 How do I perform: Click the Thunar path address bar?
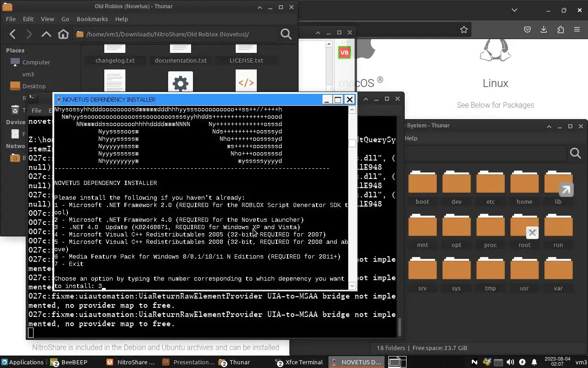(x=175, y=34)
